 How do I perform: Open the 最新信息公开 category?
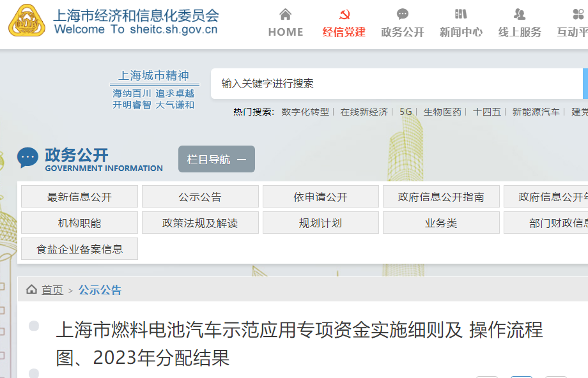tap(79, 197)
